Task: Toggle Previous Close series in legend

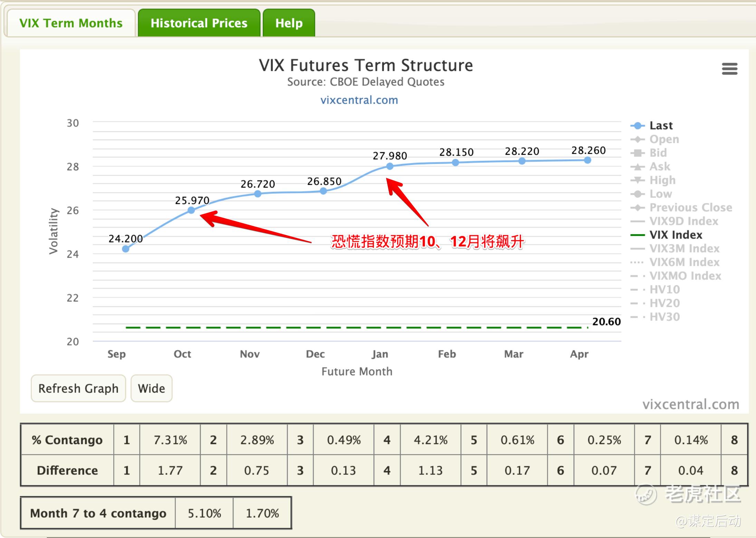Action: point(681,207)
